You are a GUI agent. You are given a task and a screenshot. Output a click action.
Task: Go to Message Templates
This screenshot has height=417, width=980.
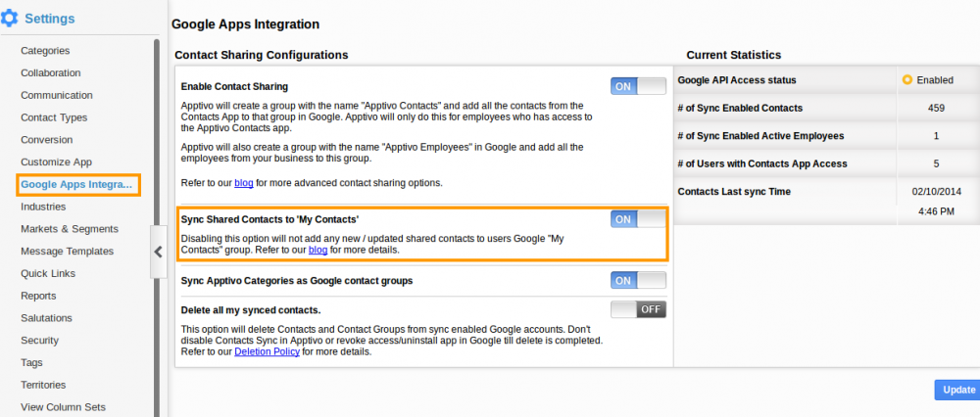pos(67,252)
